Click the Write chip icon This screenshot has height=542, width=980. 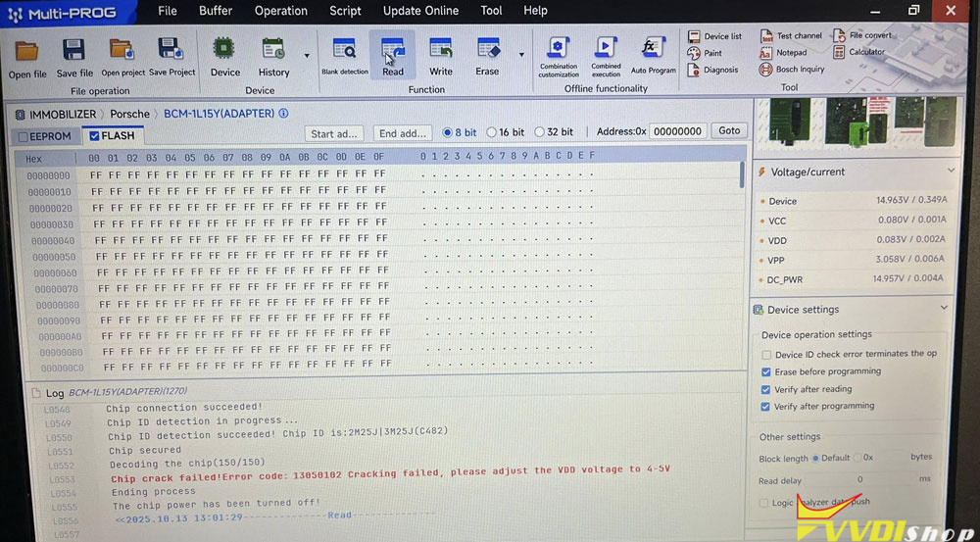pos(441,51)
